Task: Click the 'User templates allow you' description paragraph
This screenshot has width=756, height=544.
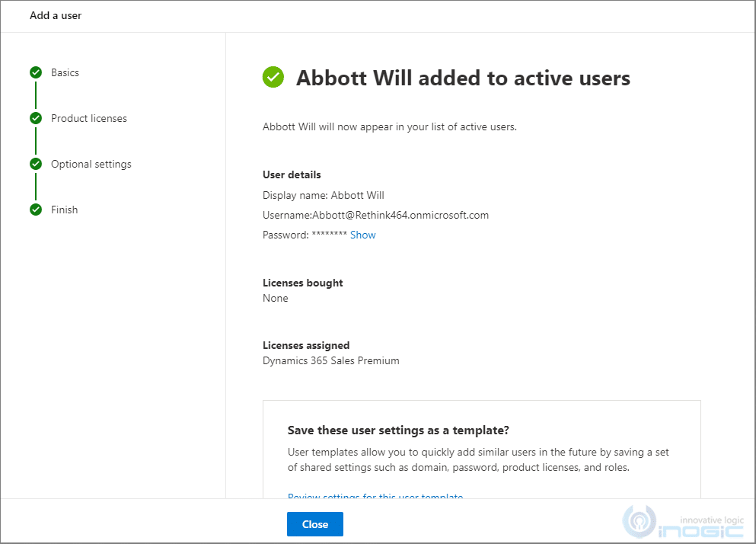Action: (478, 459)
